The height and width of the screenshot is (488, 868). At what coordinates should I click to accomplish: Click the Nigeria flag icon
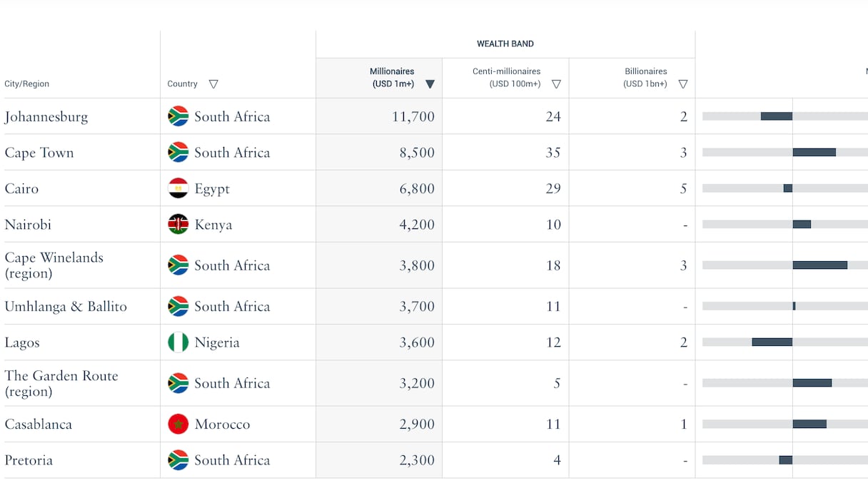click(x=178, y=342)
